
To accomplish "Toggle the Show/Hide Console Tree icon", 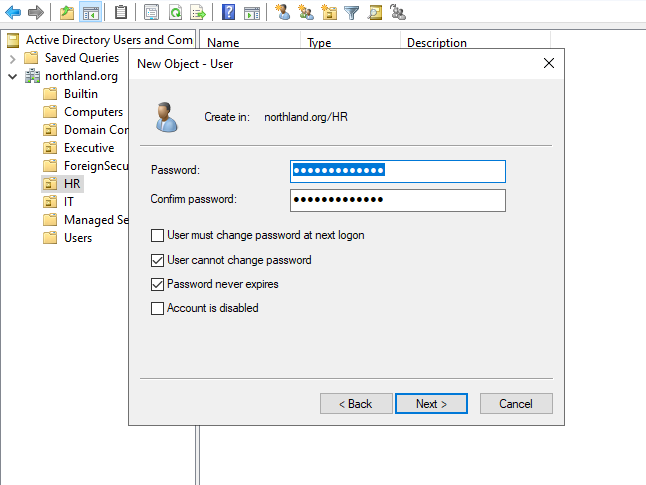I will click(91, 13).
